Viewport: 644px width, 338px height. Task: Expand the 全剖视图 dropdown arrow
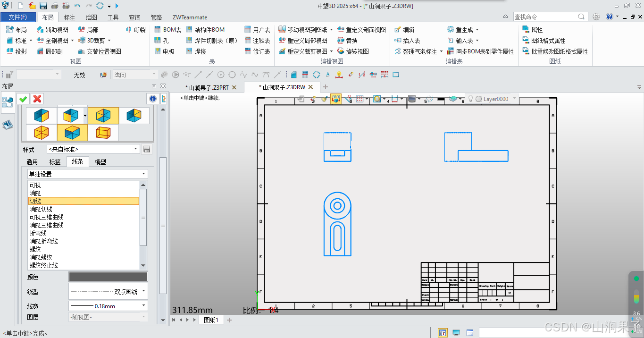72,41
